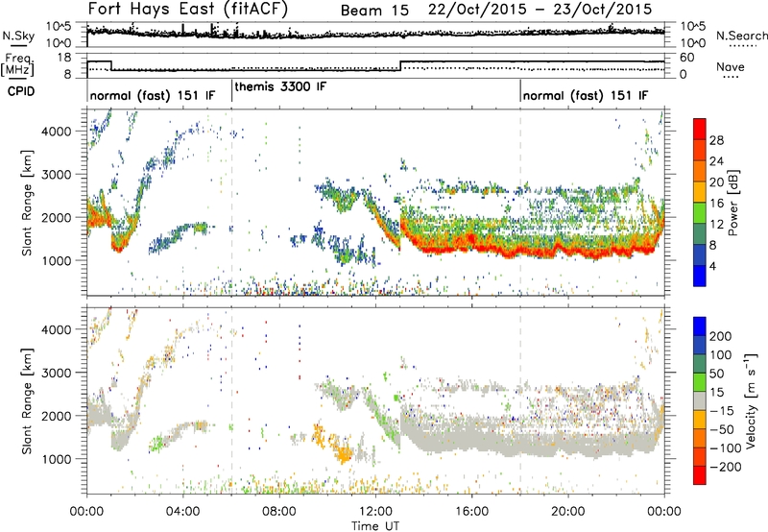Click the 'CPID' row label
The height and width of the screenshot is (532, 768).
tap(21, 91)
